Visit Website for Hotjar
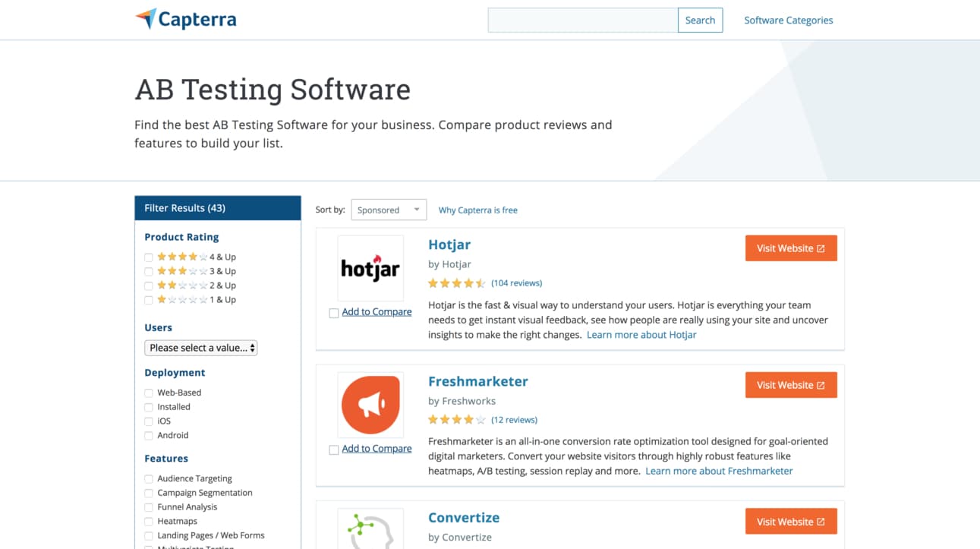 click(x=791, y=248)
